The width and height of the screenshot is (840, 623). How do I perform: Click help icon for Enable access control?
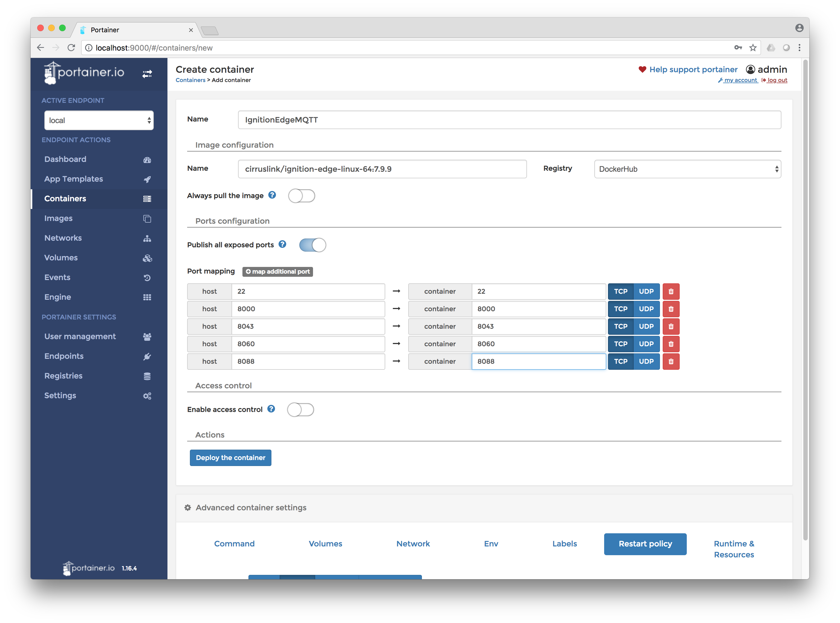pyautogui.click(x=271, y=409)
